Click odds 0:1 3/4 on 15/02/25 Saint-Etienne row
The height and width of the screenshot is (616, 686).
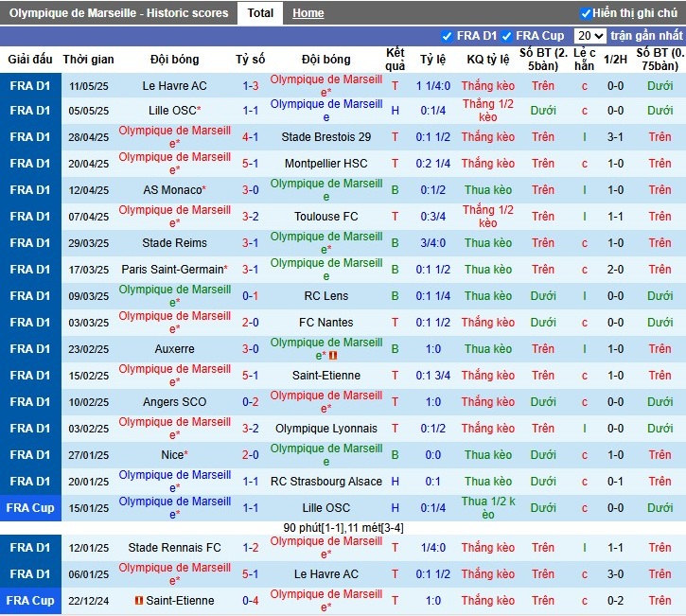[x=433, y=376]
